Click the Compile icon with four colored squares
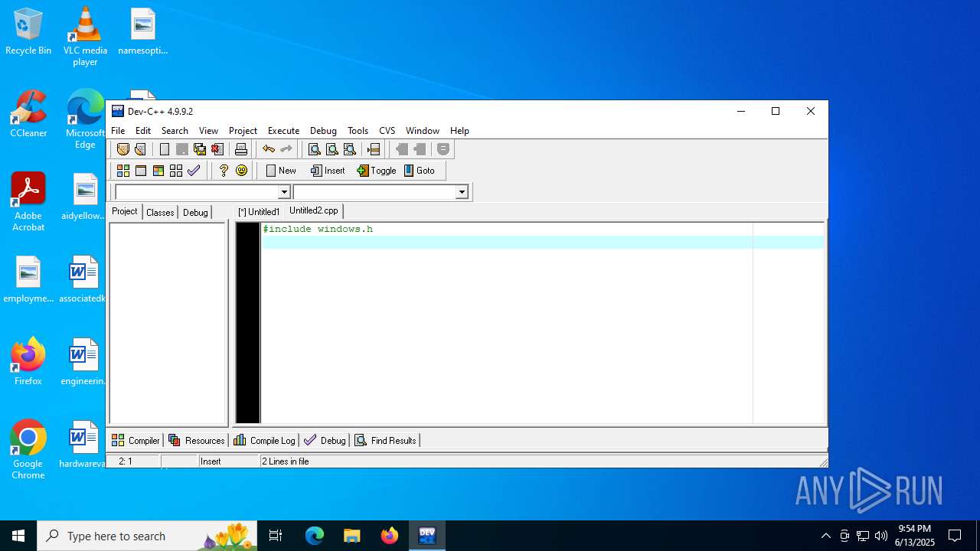 122,171
